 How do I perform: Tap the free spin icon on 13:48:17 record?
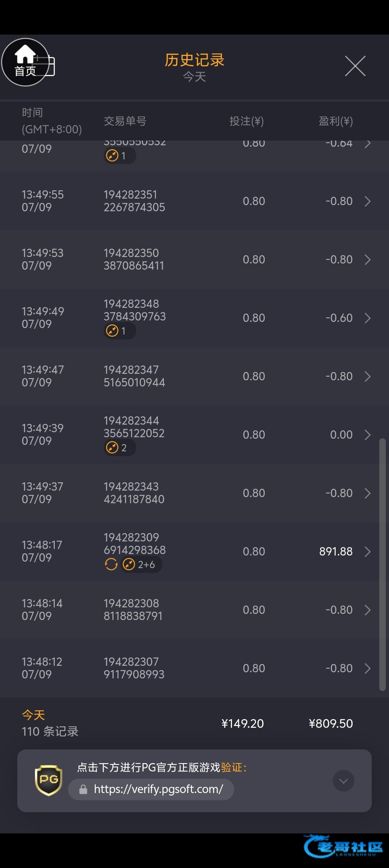[x=111, y=564]
